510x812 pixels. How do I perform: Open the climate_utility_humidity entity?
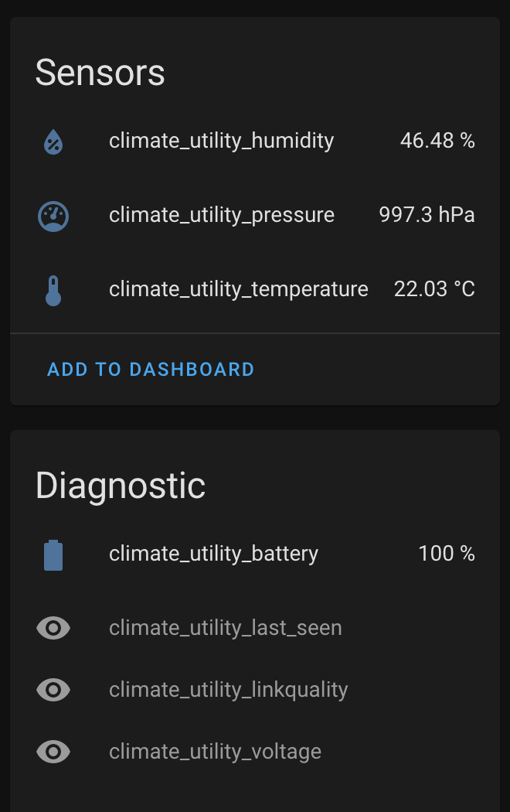[x=221, y=142]
